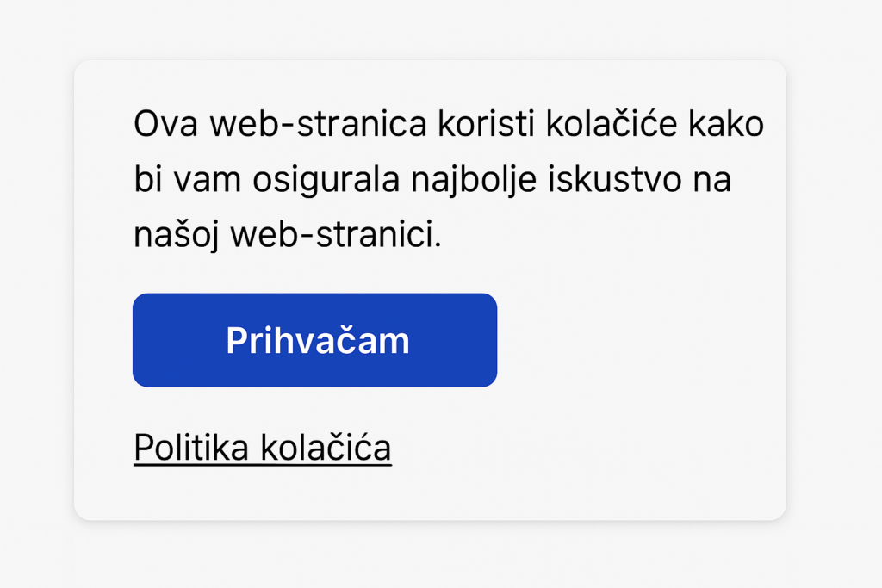Click the text "našoj web-stranici."

click(x=288, y=234)
